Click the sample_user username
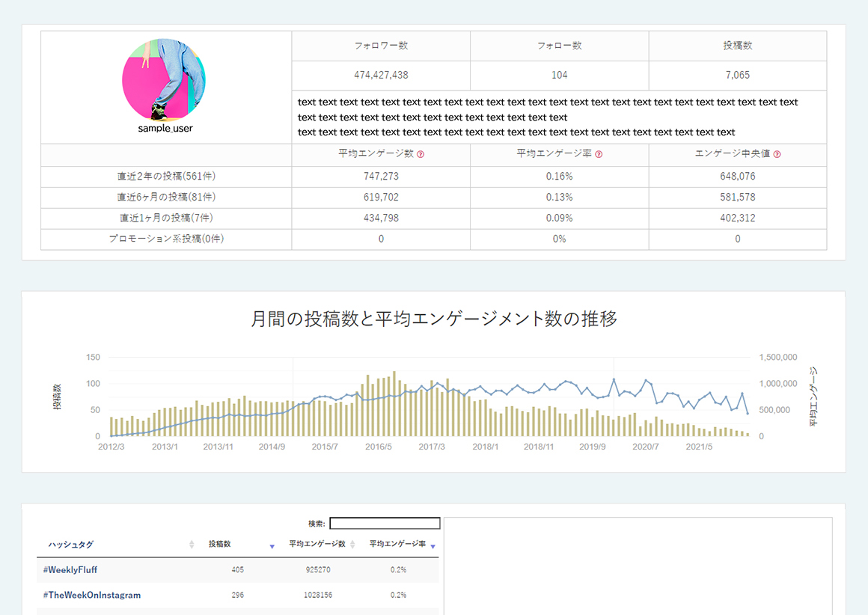868x615 pixels. click(x=165, y=129)
